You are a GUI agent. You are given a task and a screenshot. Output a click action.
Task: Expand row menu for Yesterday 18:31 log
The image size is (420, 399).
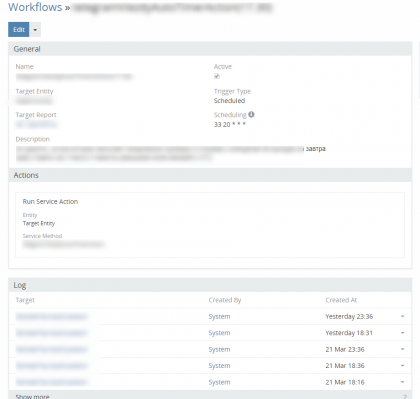coord(402,333)
